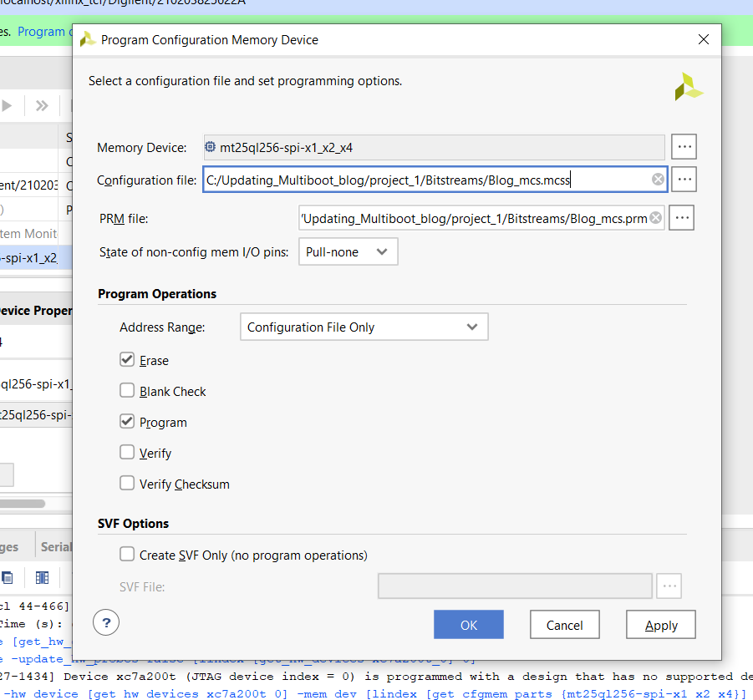Disable the Erase checkbox
The image size is (753, 700).
point(127,360)
